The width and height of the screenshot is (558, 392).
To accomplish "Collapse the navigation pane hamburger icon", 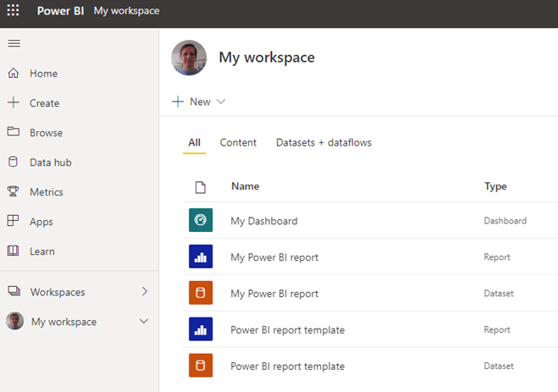I will click(14, 43).
